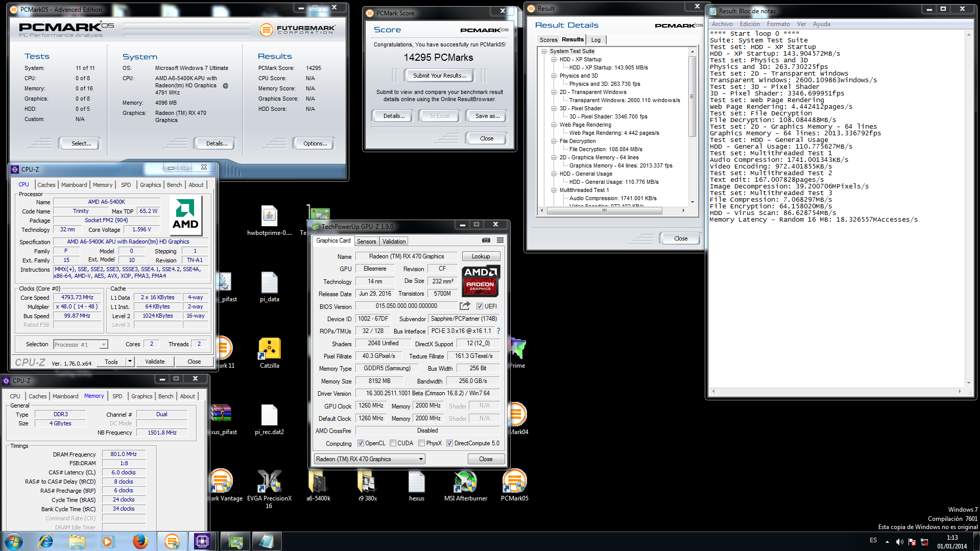Toggle the UEFI checkbox in GPU-Z
This screenshot has width=980, height=551.
click(x=480, y=306)
